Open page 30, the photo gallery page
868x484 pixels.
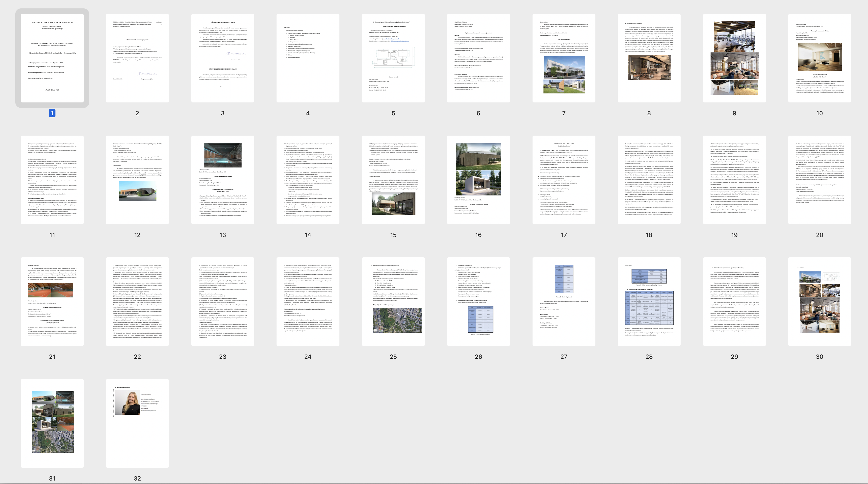[819, 301]
